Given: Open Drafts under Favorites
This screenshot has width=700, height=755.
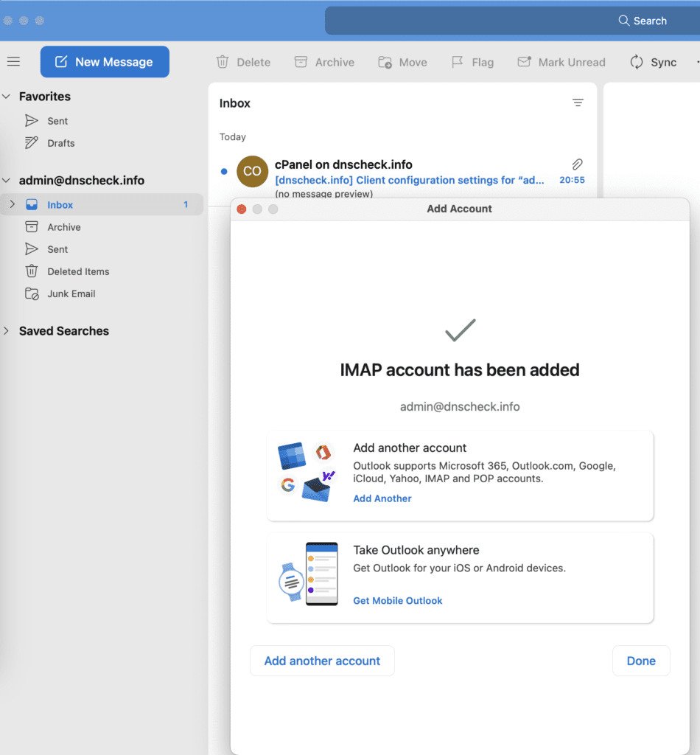Looking at the screenshot, I should (x=60, y=143).
